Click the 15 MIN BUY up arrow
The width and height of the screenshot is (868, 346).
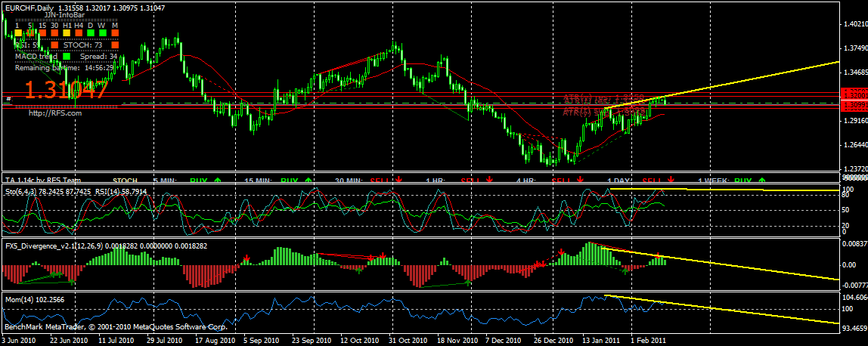[308, 180]
